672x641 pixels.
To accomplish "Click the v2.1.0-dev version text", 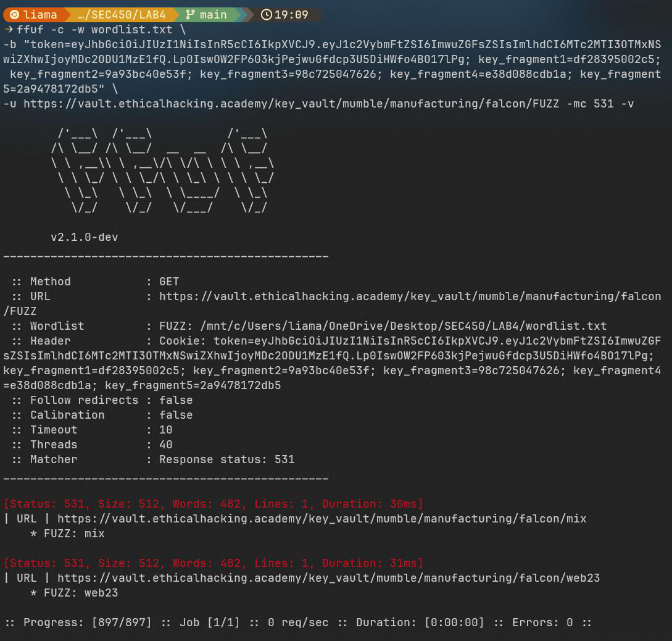I will click(84, 237).
